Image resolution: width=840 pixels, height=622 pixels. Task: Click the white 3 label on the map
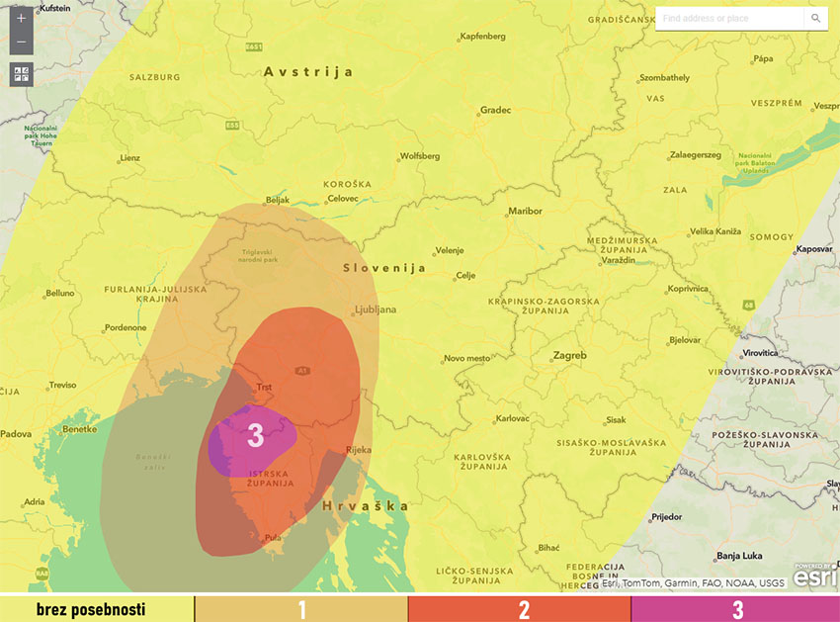click(255, 435)
